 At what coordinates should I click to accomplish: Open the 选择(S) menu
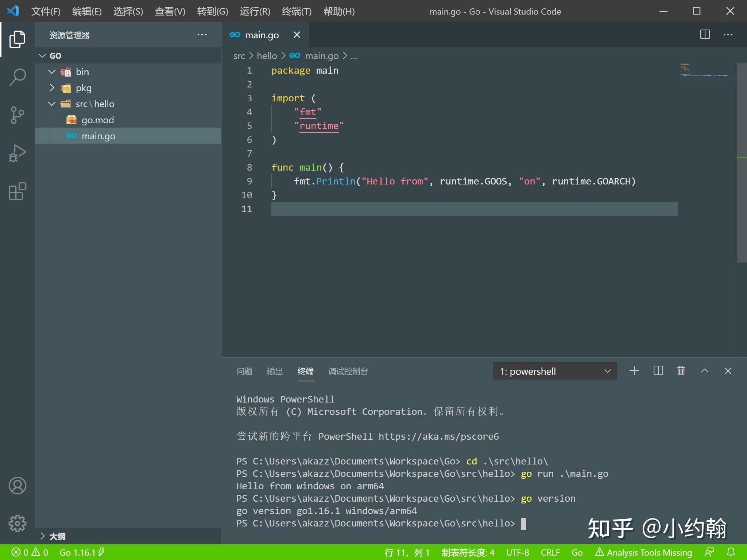128,11
